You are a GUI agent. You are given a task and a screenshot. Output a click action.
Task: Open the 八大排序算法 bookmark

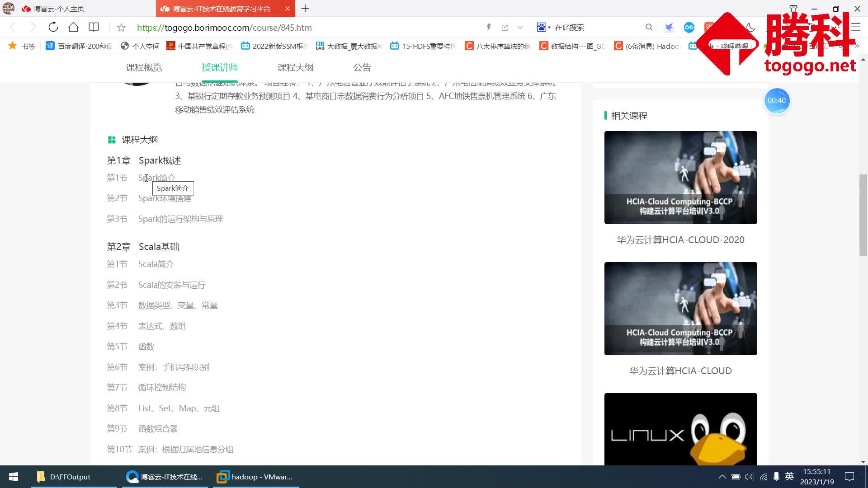pos(498,46)
